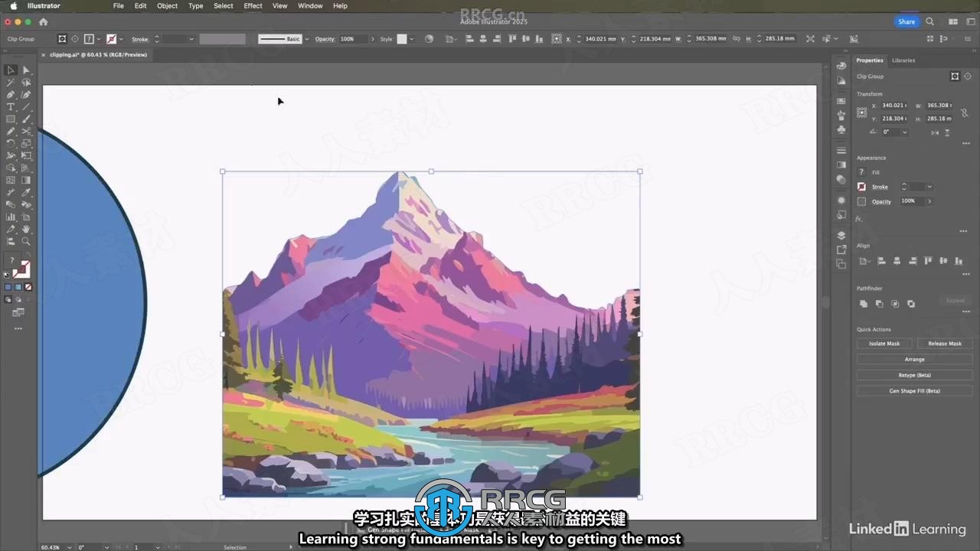
Task: Select the Rotate tool
Action: [11, 144]
